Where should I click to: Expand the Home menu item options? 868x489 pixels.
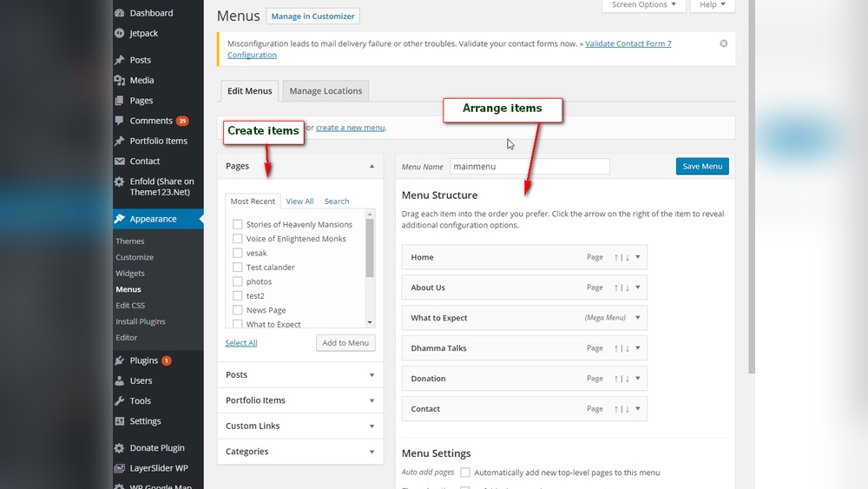(x=638, y=257)
